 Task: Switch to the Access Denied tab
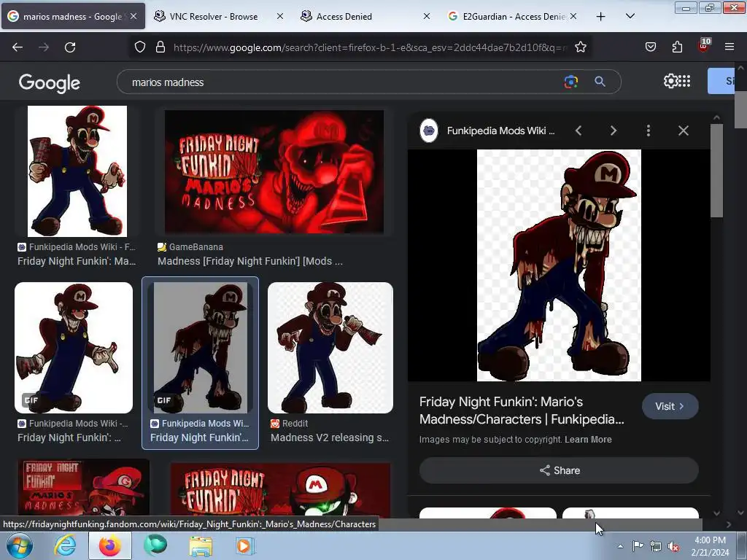366,17
